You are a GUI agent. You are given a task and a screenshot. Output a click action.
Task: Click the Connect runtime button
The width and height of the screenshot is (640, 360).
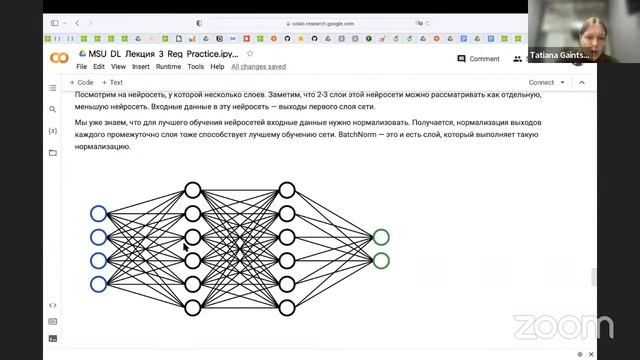pos(541,82)
